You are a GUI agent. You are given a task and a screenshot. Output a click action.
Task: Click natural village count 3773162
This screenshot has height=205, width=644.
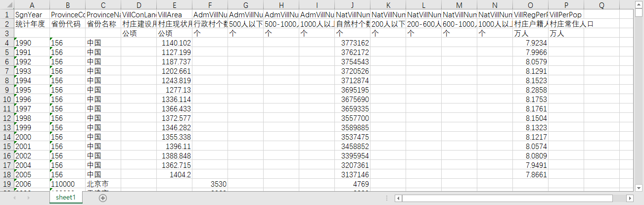[352, 43]
